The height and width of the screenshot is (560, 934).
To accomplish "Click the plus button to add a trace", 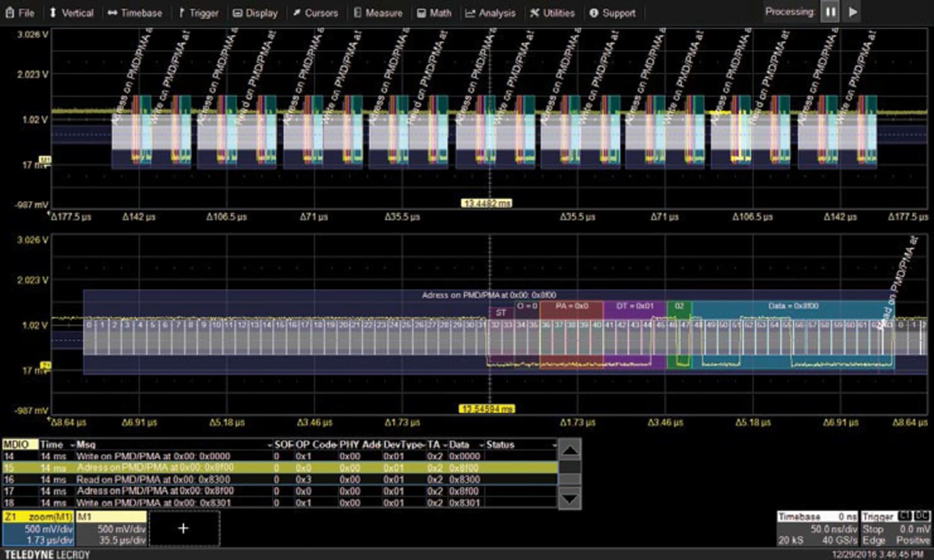I will 183,528.
